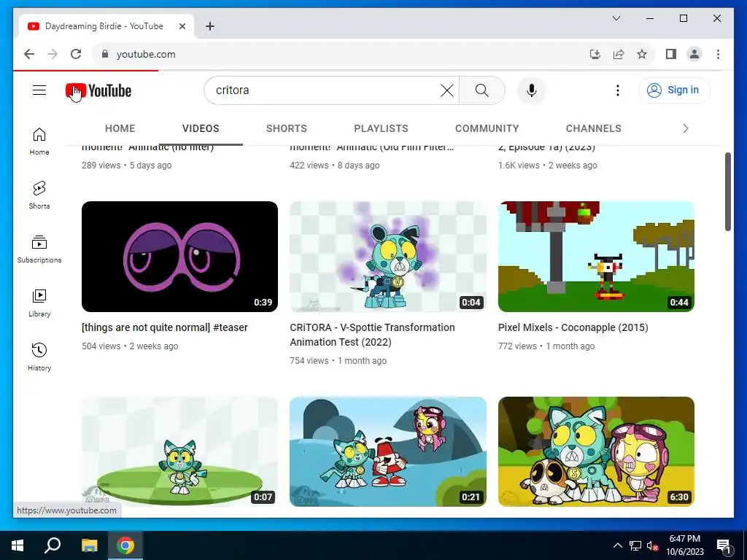Play the 0:07 green platform thumbnail
The image size is (747, 560).
(x=179, y=451)
